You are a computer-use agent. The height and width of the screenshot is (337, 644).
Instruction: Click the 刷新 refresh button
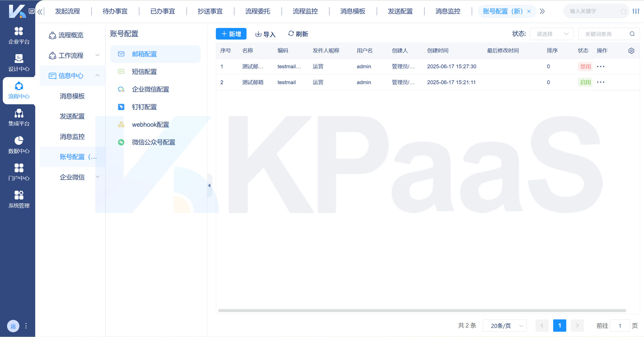point(298,34)
